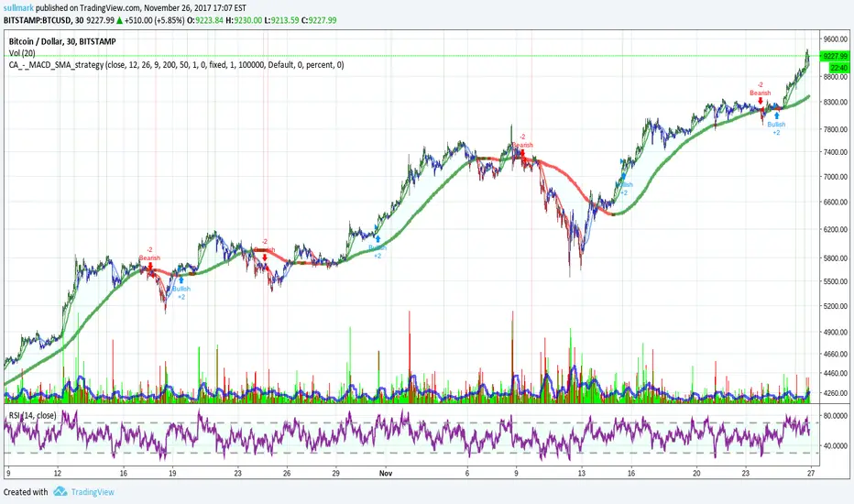This screenshot has width=854, height=504.
Task: Click the 19 date label on time axis
Action: tap(172, 473)
